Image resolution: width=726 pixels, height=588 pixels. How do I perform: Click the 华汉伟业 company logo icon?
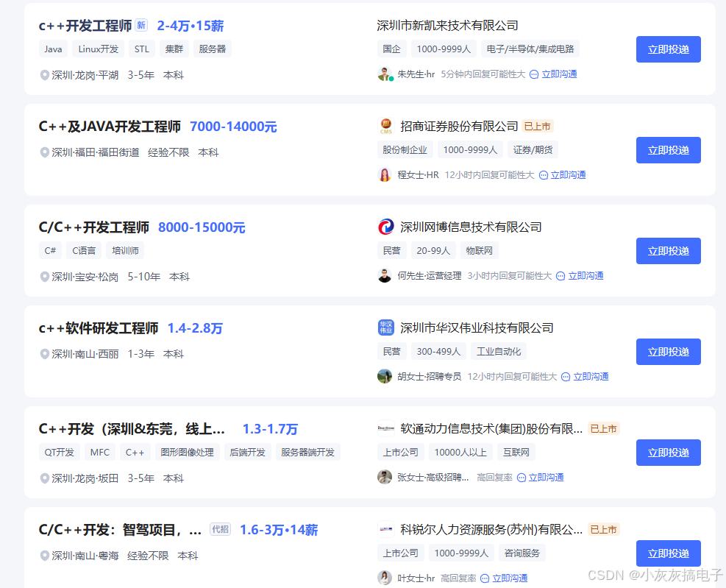(x=385, y=327)
